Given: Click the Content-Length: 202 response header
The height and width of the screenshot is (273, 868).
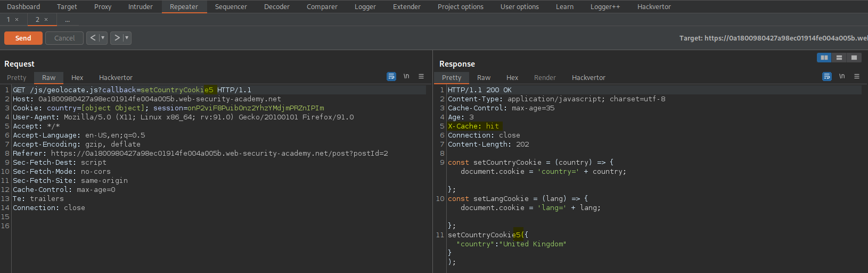Looking at the screenshot, I should 488,144.
